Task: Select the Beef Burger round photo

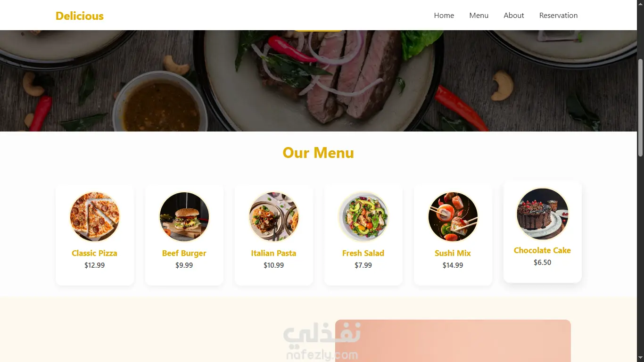Action: click(x=184, y=217)
